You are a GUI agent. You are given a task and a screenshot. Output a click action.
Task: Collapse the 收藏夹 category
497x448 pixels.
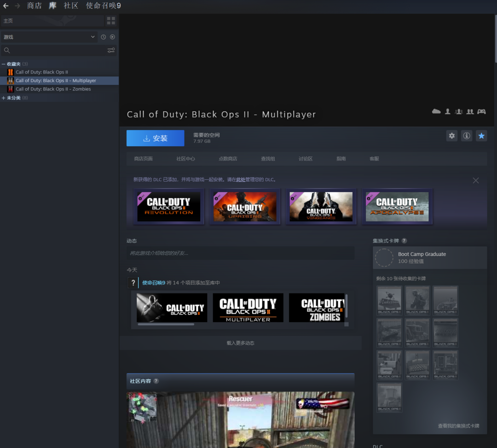(4, 64)
